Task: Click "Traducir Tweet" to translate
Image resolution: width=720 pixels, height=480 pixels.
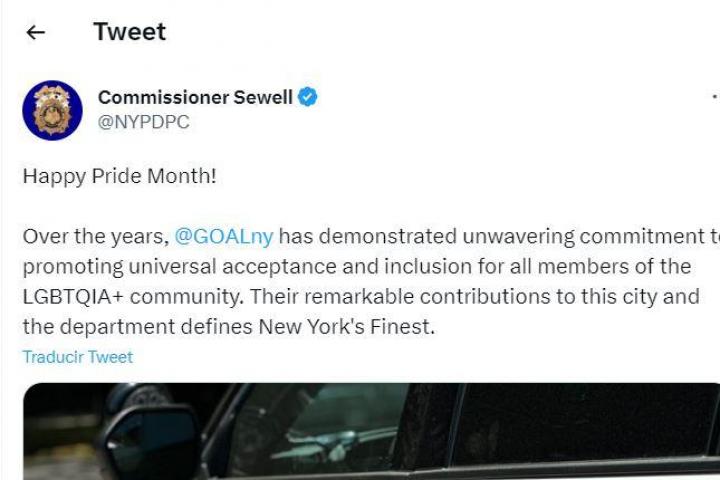Action: 78,357
